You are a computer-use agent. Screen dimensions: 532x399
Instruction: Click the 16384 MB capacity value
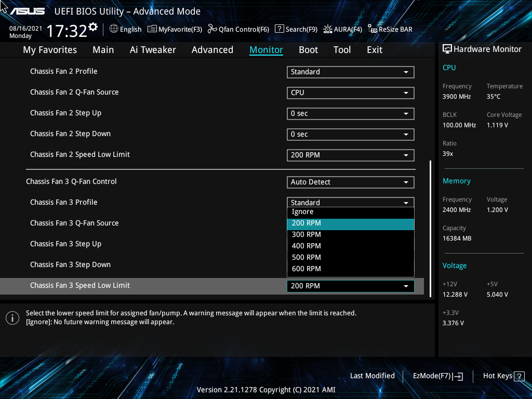click(457, 238)
